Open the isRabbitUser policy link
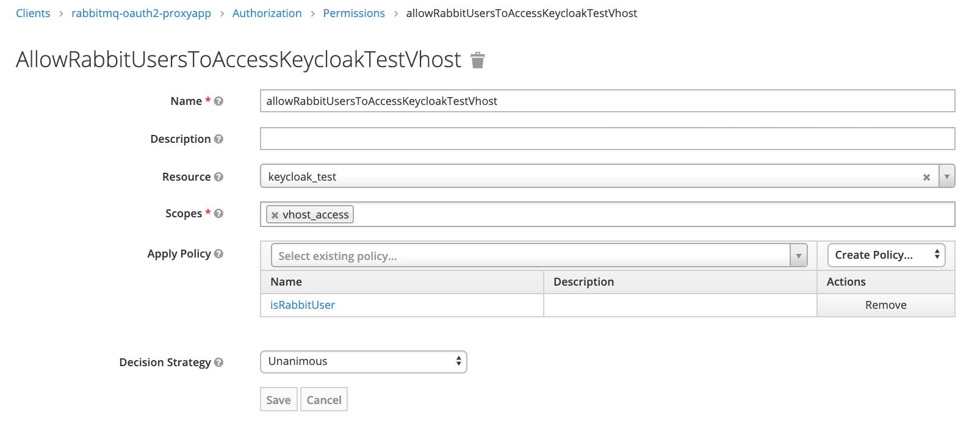 click(303, 305)
